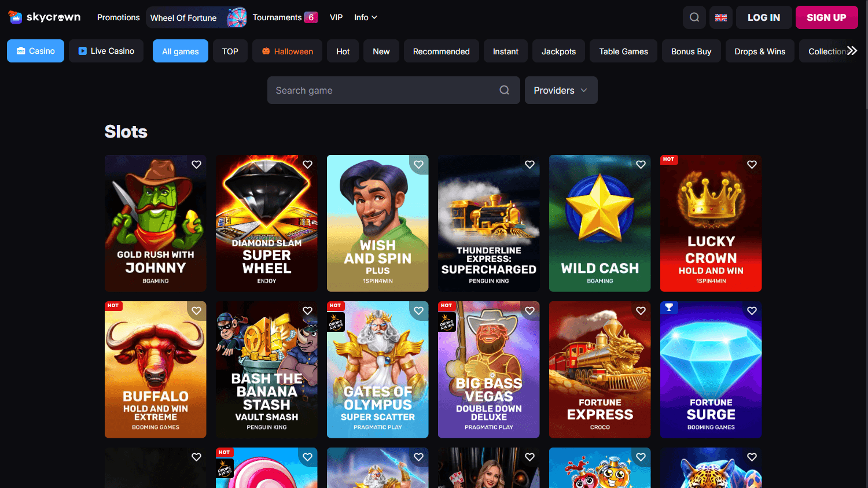Favorite Thunderline Express Supercharged game

530,165
